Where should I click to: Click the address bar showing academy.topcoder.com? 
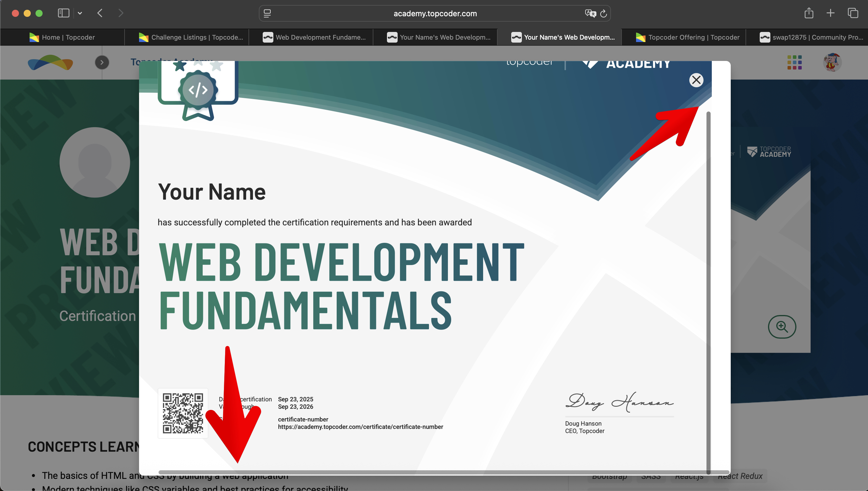[435, 14]
